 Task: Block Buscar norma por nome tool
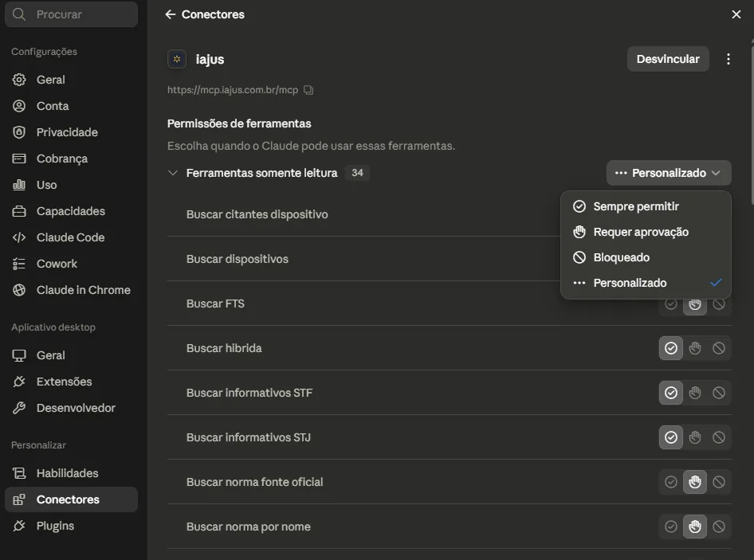[718, 527]
